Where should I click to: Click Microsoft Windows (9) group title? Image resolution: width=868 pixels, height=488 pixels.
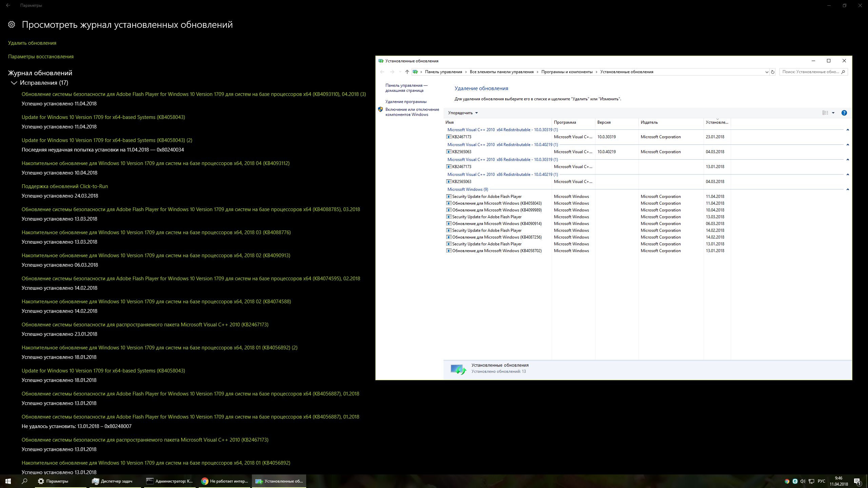468,189
